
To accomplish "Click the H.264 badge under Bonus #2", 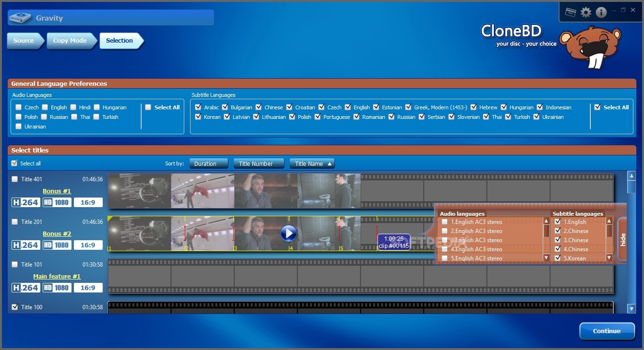I will [x=26, y=245].
